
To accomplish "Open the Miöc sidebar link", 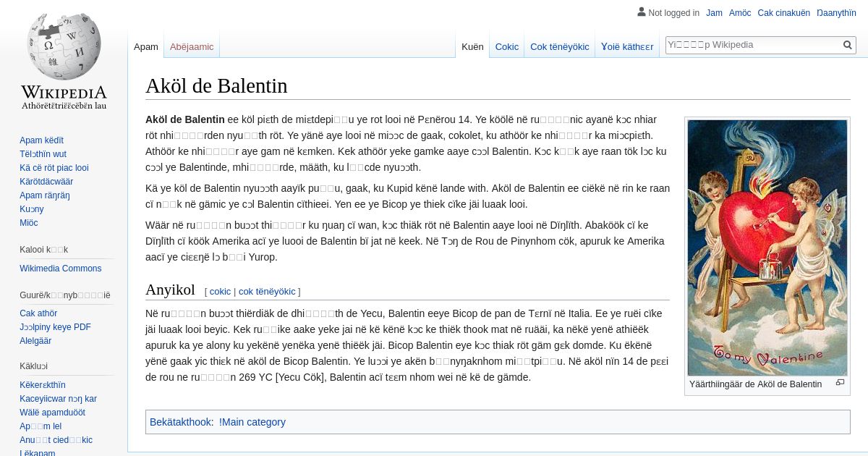I will coord(29,223).
